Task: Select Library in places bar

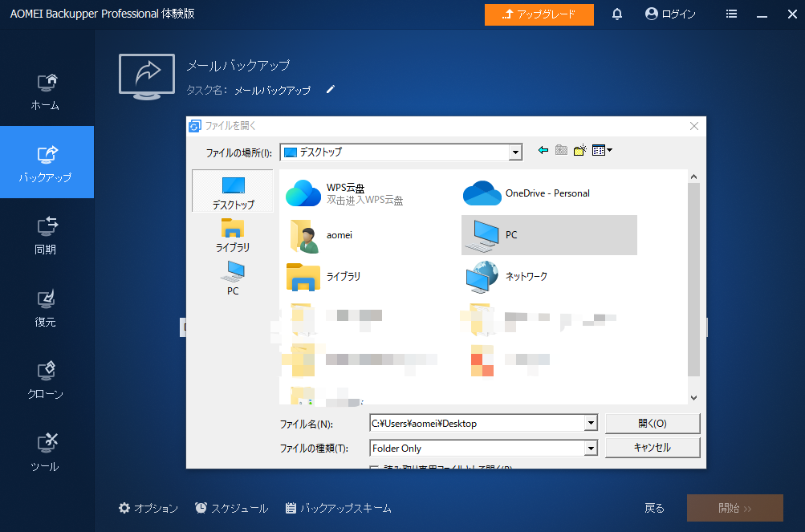Action: tap(233, 235)
